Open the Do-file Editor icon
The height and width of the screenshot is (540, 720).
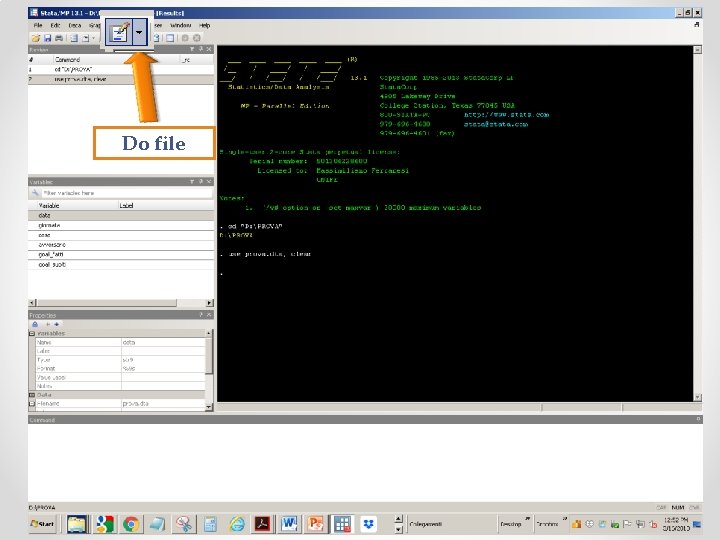tap(120, 33)
